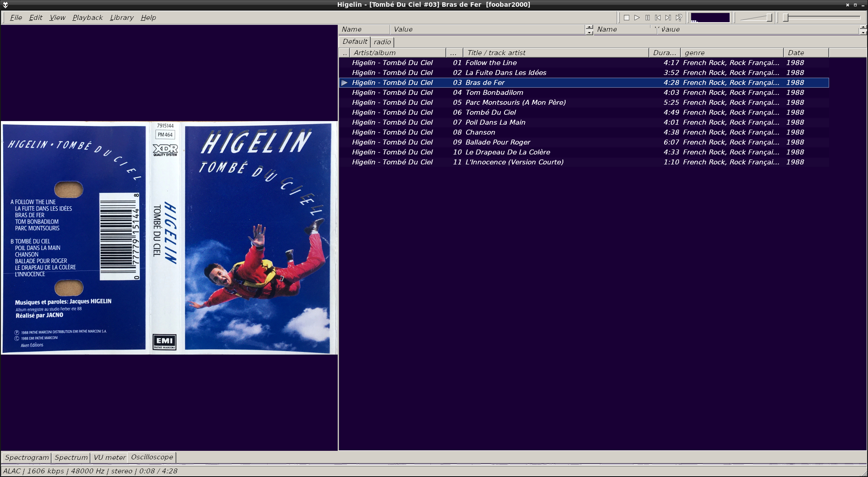The image size is (868, 477).
Task: Open the Edit menu
Action: [x=36, y=18]
